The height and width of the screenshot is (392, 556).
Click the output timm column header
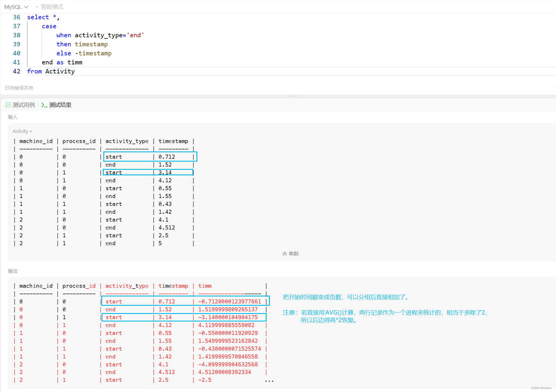tap(205, 286)
